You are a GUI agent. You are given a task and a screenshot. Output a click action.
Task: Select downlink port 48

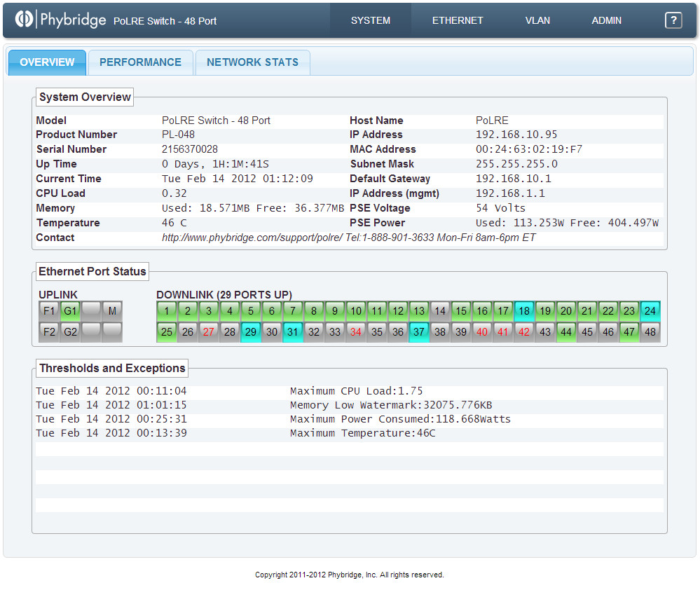[x=650, y=332]
